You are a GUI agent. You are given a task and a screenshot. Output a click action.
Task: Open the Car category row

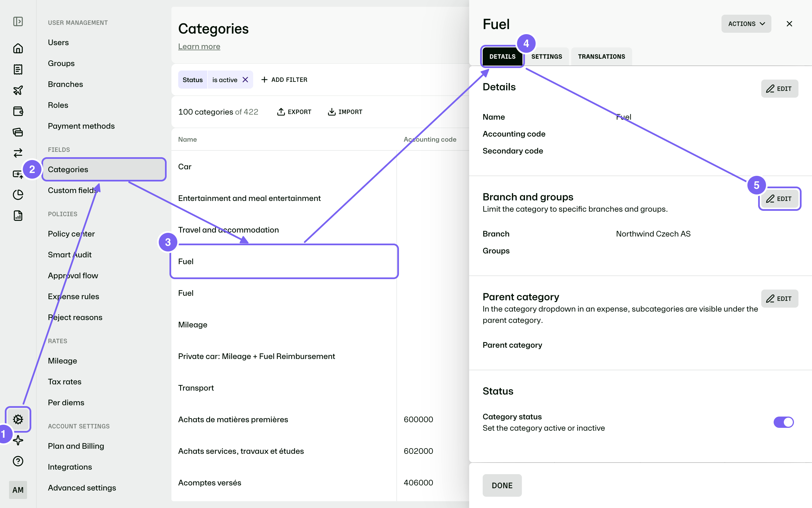tap(284, 167)
